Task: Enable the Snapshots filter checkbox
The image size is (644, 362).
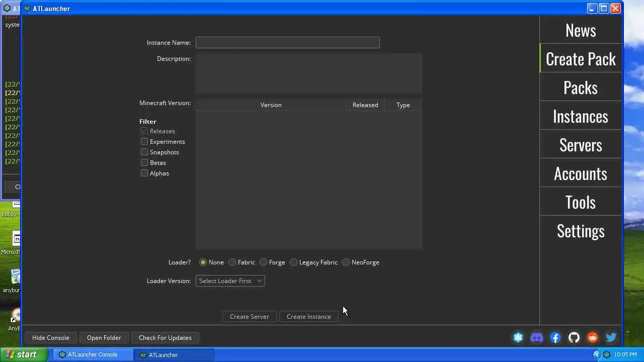Action: tap(144, 152)
